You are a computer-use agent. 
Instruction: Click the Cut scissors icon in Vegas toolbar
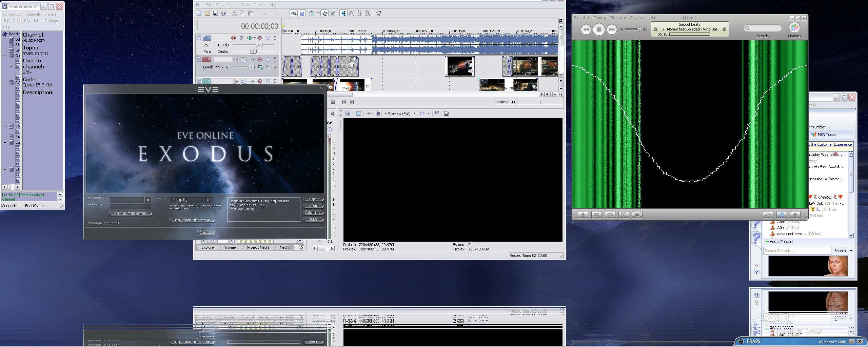click(x=234, y=13)
